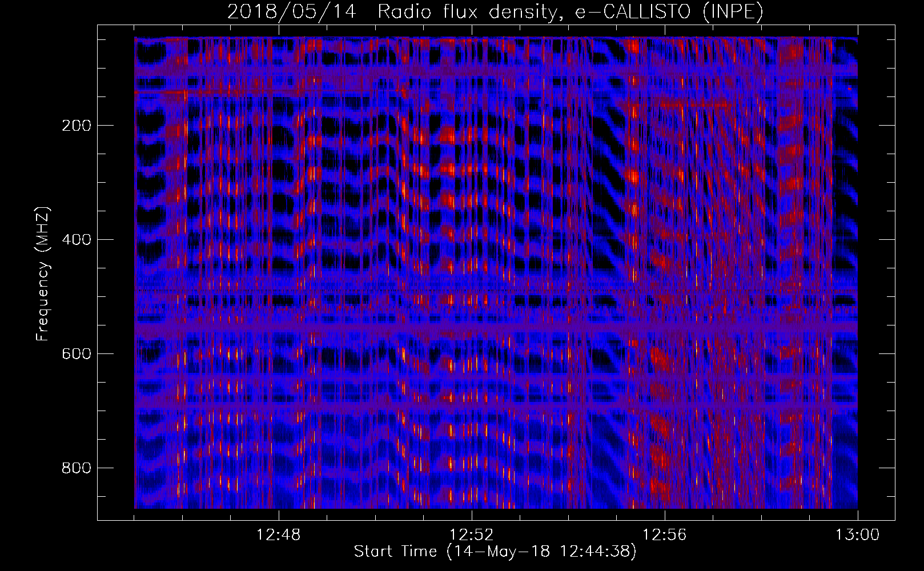Viewport: 924px width, 571px height.
Task: Click the 12:56 time tick label
Action: 665,535
